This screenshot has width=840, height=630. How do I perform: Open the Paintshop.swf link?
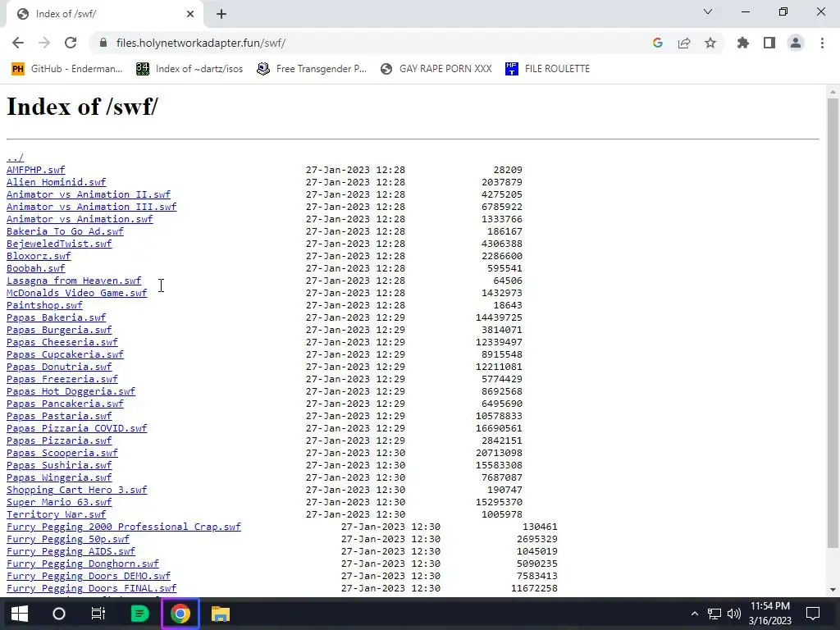(44, 305)
